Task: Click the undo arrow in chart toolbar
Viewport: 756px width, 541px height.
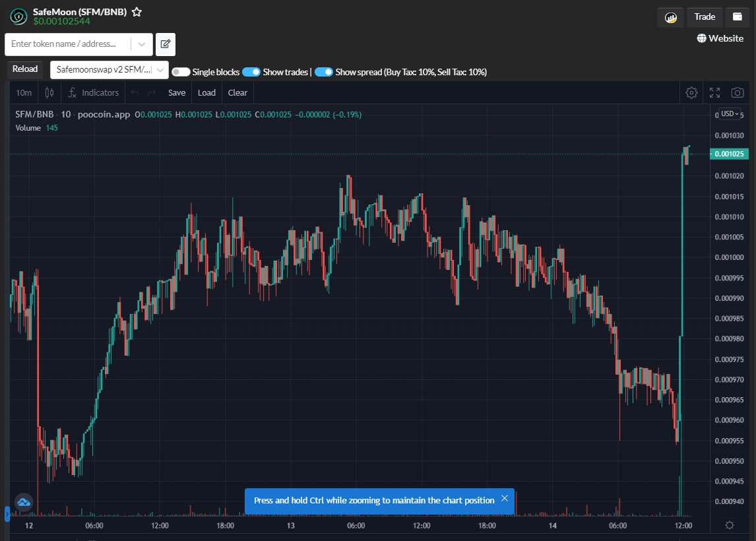Action: pyautogui.click(x=135, y=92)
